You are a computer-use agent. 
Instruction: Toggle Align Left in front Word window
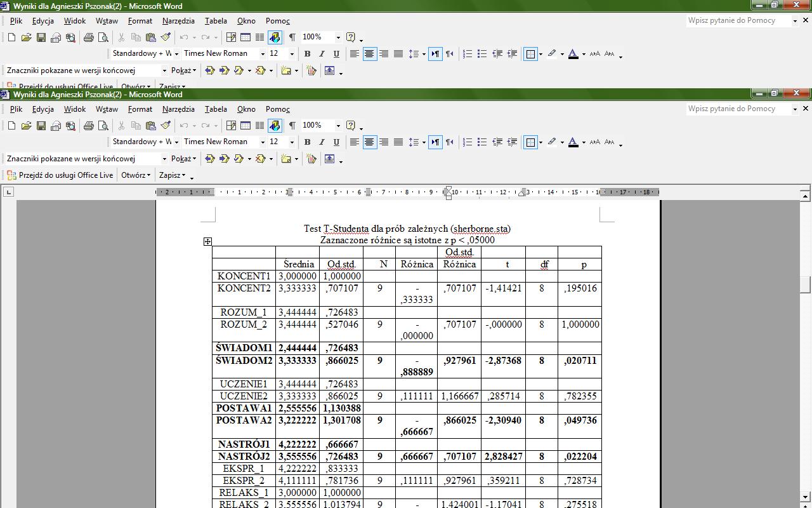tap(355, 142)
